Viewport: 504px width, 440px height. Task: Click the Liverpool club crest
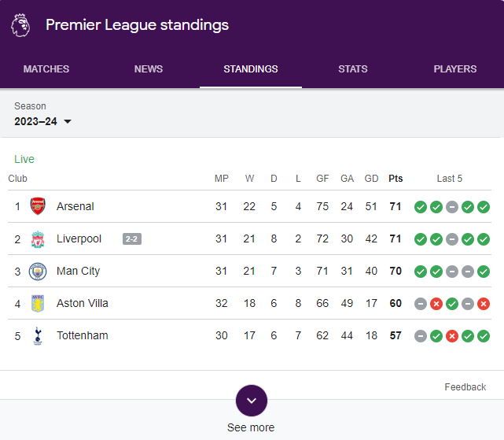tap(38, 238)
